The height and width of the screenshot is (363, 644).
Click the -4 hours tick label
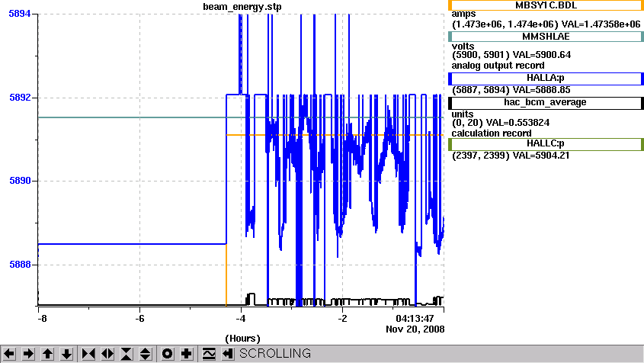(x=241, y=319)
